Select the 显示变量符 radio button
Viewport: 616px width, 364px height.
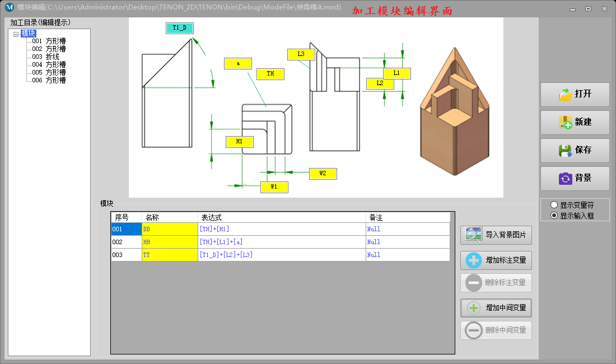[x=554, y=206]
